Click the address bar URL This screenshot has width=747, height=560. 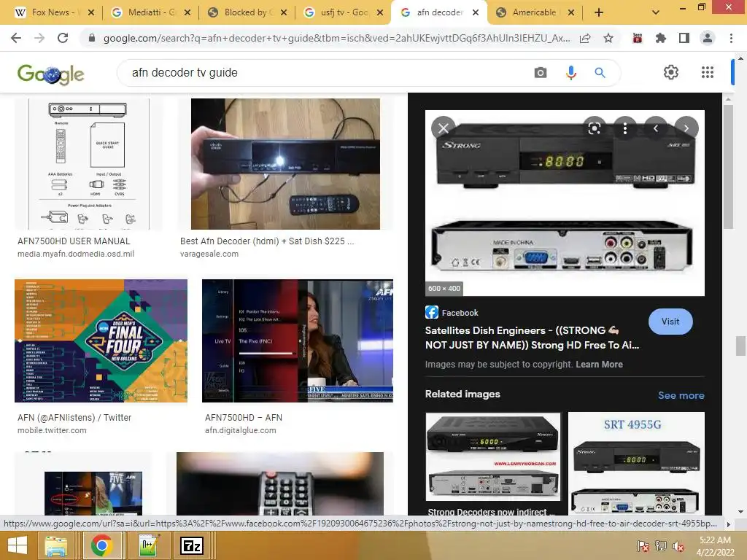pyautogui.click(x=336, y=38)
